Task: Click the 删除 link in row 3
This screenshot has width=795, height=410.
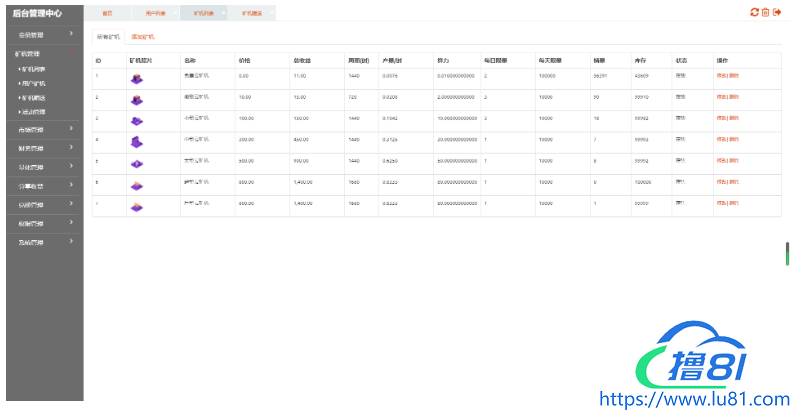Action: point(735,119)
